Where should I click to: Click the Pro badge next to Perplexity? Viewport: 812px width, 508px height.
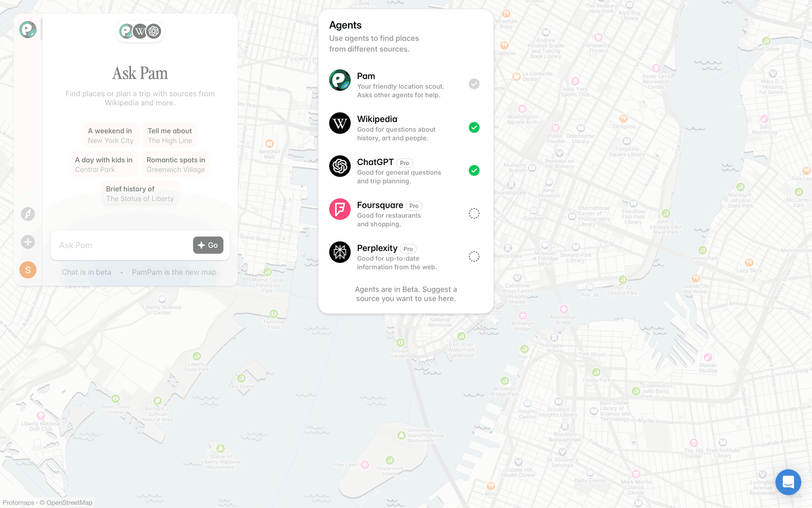(x=408, y=249)
